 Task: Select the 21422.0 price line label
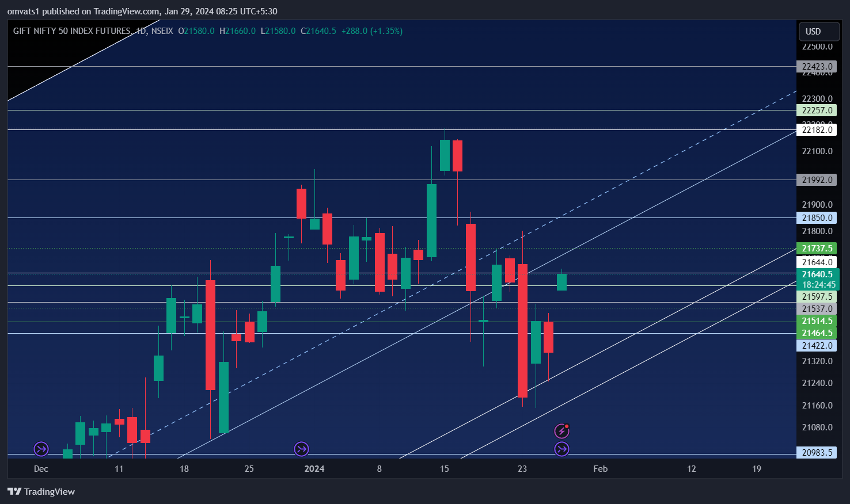pos(817,346)
